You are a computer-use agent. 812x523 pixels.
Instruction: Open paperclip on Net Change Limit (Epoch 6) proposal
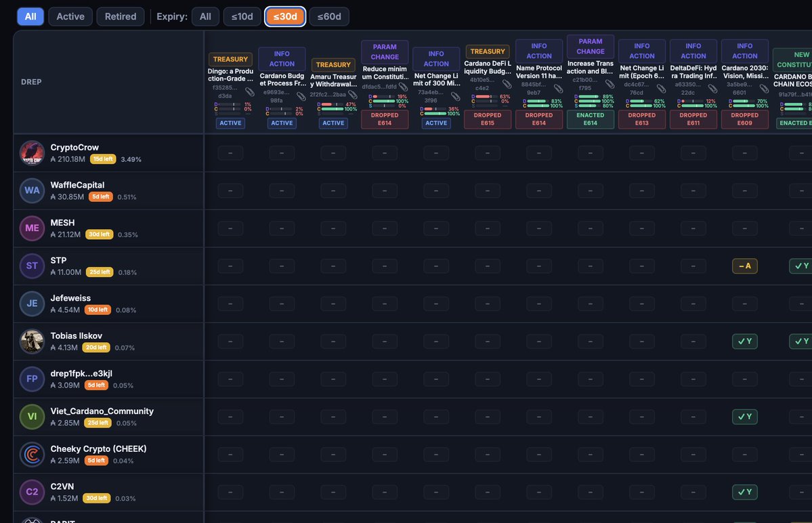pos(661,89)
